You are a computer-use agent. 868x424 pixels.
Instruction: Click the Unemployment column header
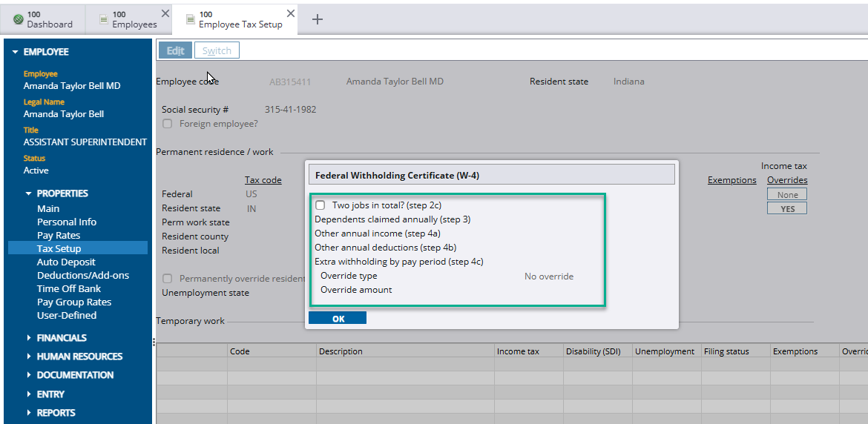(666, 351)
